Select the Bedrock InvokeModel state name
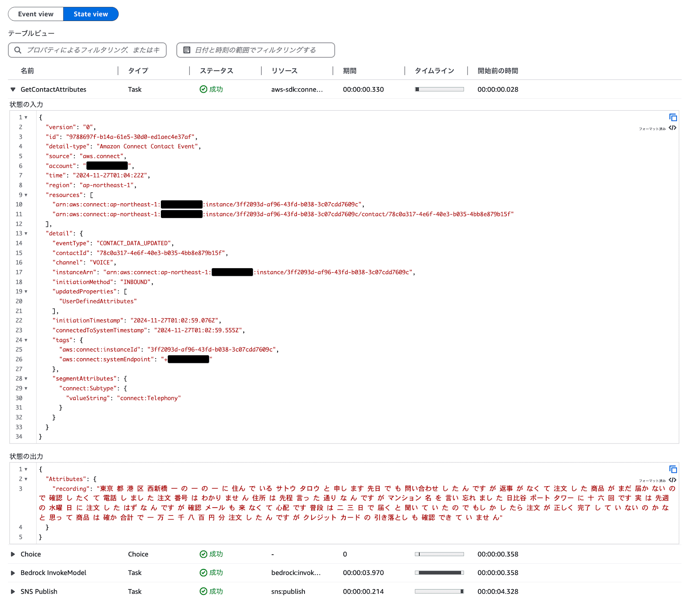The width and height of the screenshot is (689, 616). [x=53, y=573]
